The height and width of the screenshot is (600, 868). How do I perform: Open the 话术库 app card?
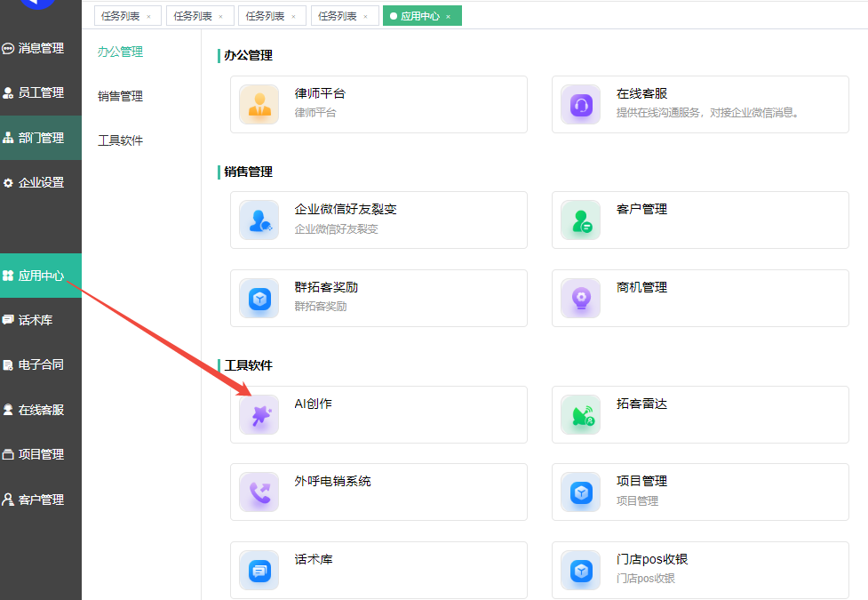coord(378,571)
